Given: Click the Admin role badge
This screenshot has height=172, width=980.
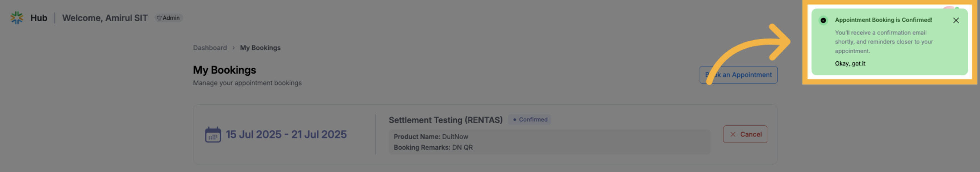Looking at the screenshot, I should [x=169, y=18].
